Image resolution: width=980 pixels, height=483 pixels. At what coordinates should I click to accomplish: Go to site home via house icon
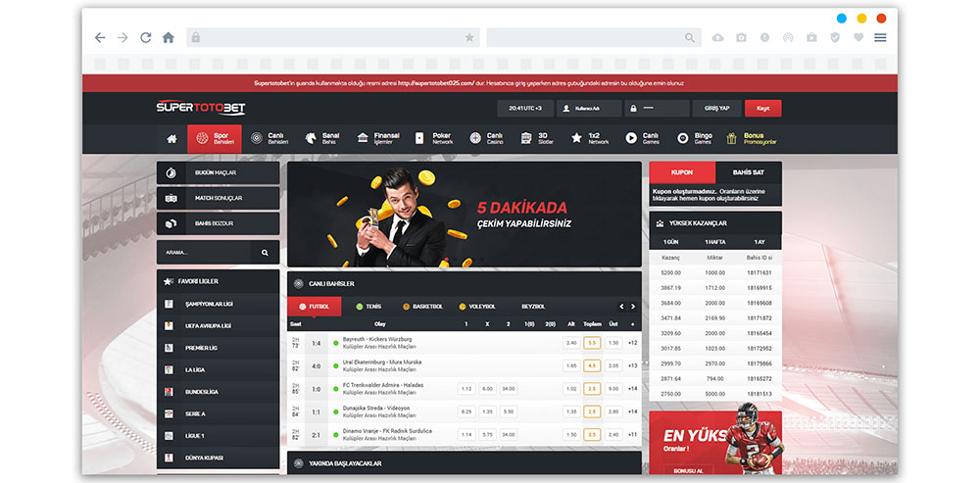[171, 139]
